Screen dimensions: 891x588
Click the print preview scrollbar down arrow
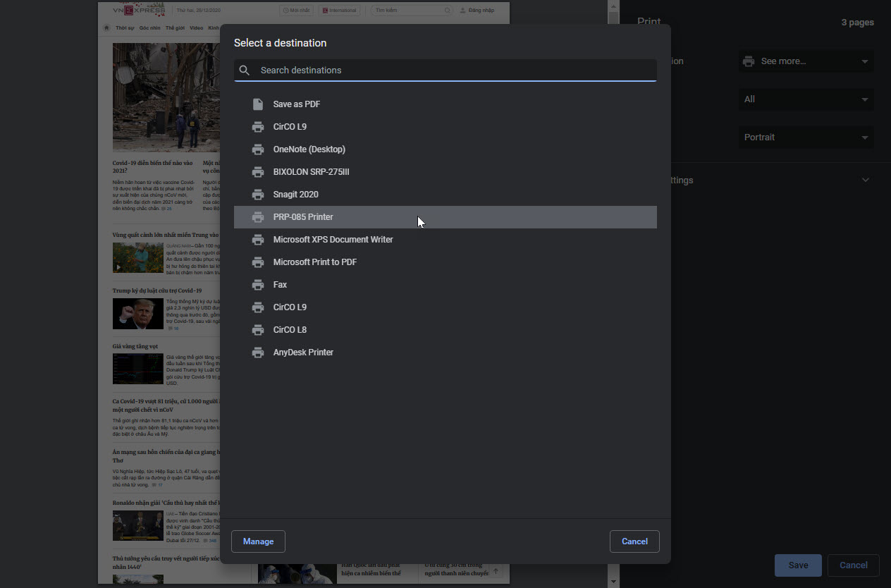pos(613,582)
